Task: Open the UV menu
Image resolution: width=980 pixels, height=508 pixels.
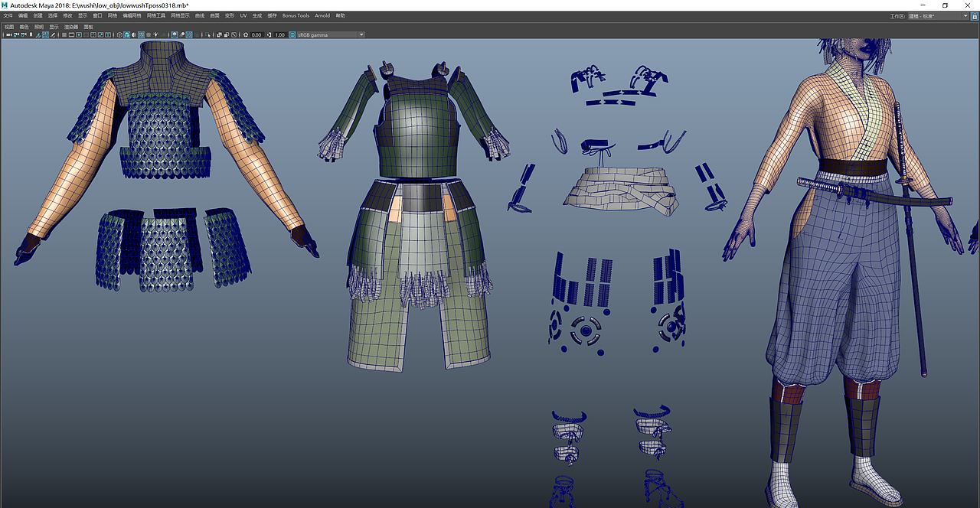Action: click(x=243, y=15)
